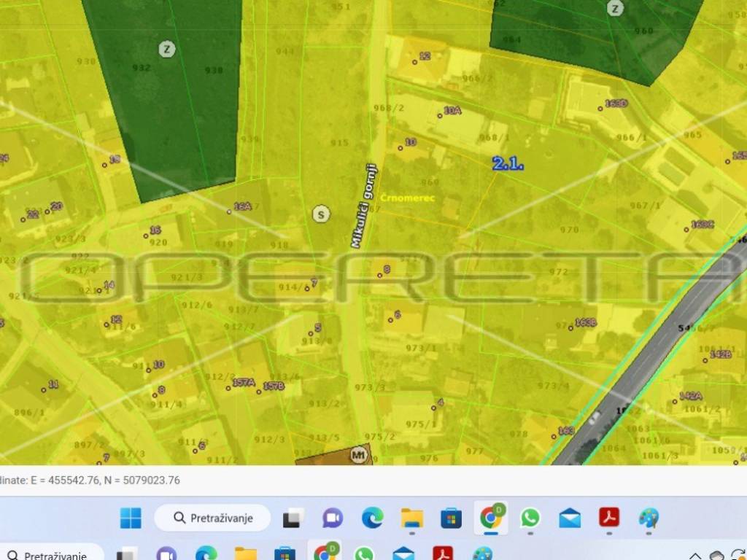Image resolution: width=747 pixels, height=560 pixels.
Task: Click the house number 163B point
Action: 583,322
